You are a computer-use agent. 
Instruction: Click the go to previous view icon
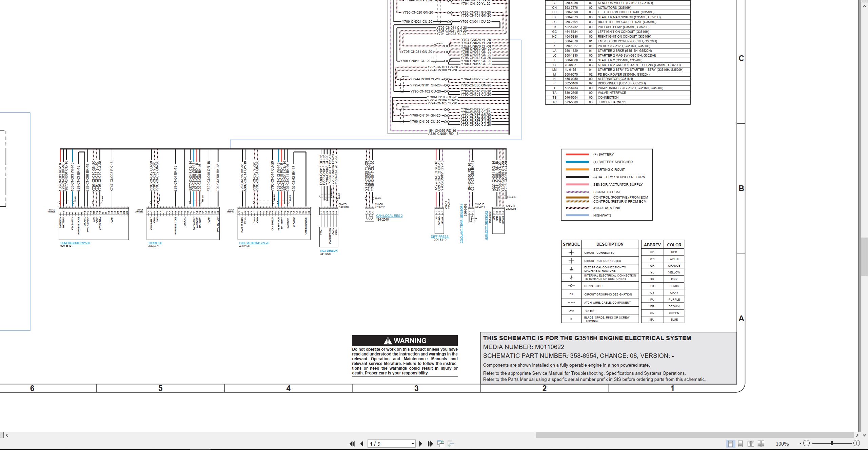point(441,444)
